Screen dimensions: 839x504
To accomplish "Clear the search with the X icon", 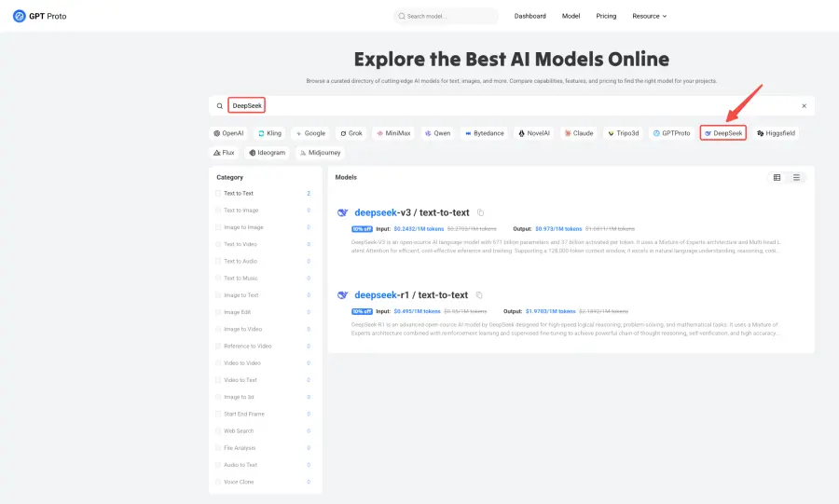I will pyautogui.click(x=804, y=106).
